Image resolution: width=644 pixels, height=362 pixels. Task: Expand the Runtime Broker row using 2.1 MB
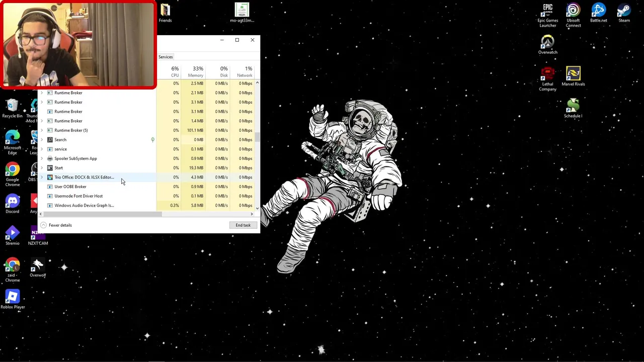point(42,93)
